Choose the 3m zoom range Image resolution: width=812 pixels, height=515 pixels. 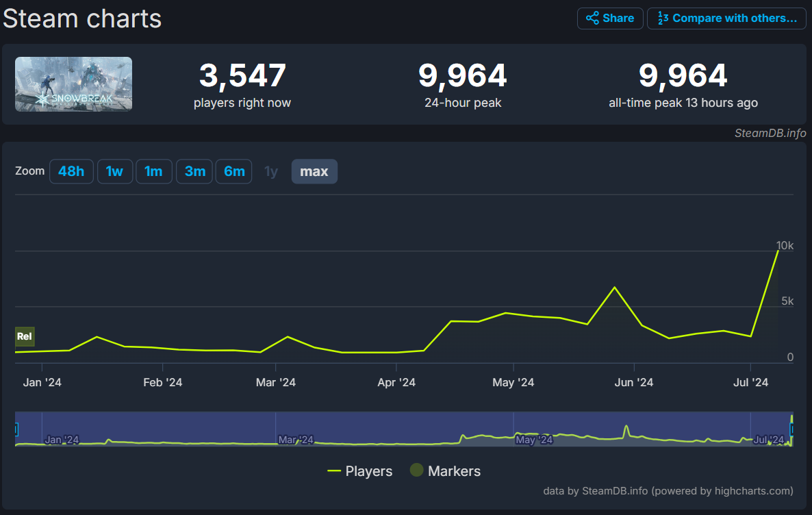click(x=194, y=171)
